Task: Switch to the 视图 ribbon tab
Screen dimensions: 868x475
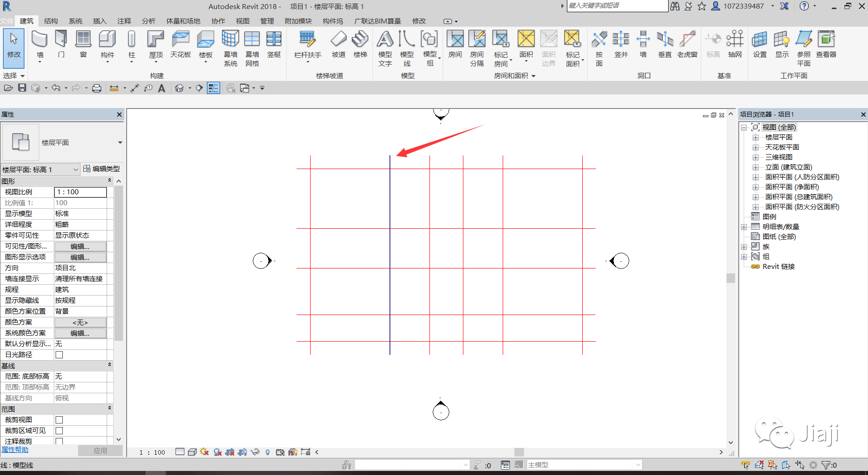Action: tap(242, 21)
